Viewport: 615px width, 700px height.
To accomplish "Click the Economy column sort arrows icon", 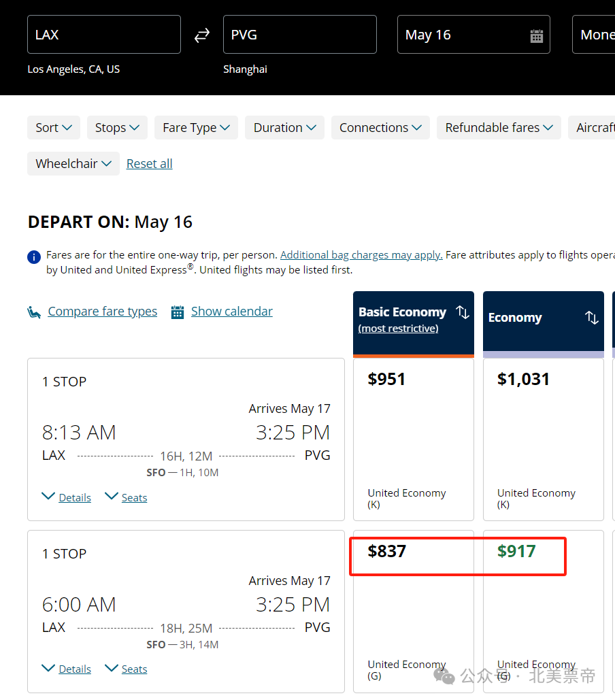I will coord(592,318).
